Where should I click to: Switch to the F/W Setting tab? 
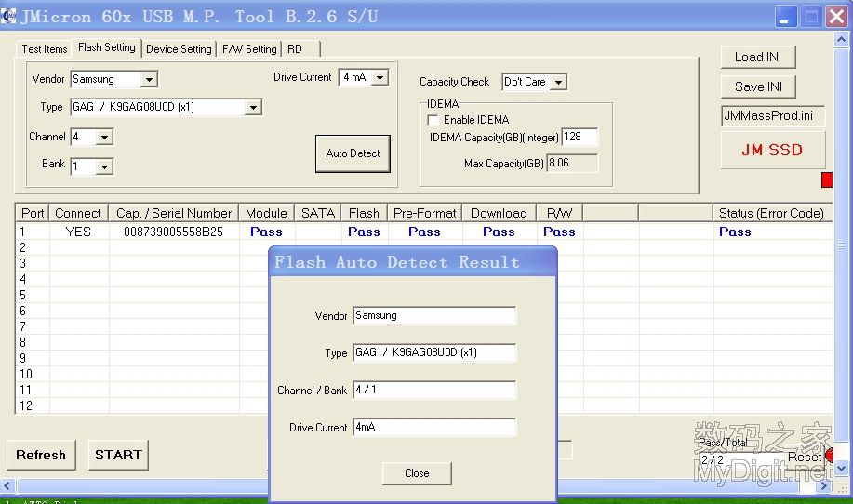point(249,49)
